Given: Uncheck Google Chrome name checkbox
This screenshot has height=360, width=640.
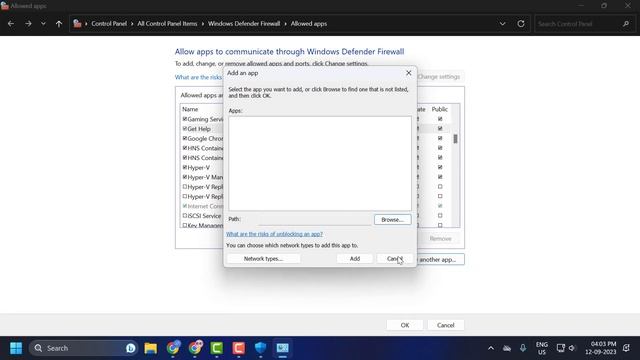Looking at the screenshot, I should tap(184, 138).
